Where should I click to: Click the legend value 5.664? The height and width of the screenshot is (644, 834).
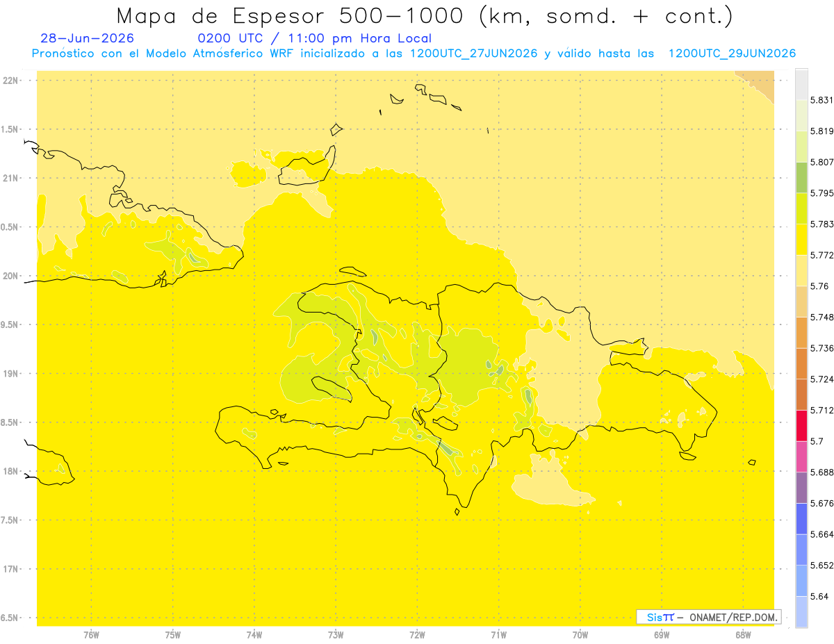pyautogui.click(x=821, y=534)
